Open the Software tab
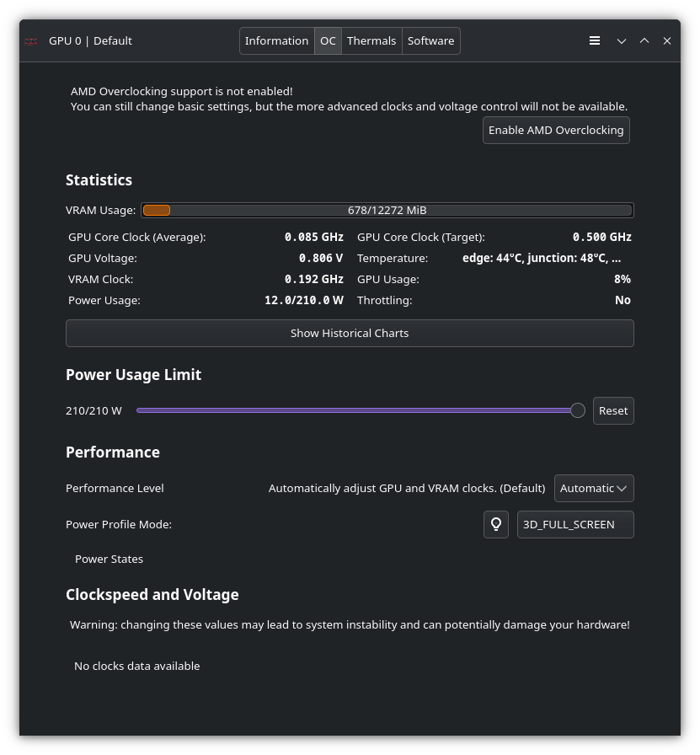This screenshot has width=700, height=755. [430, 40]
